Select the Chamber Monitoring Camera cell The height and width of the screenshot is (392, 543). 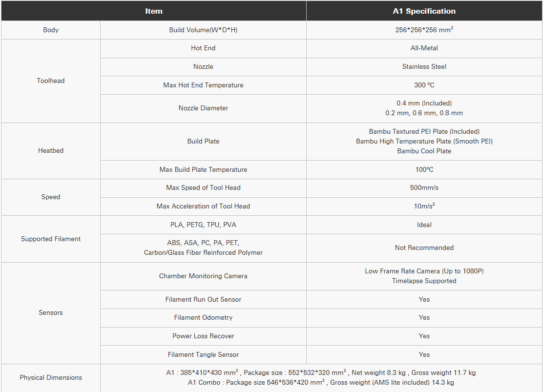[x=203, y=276]
